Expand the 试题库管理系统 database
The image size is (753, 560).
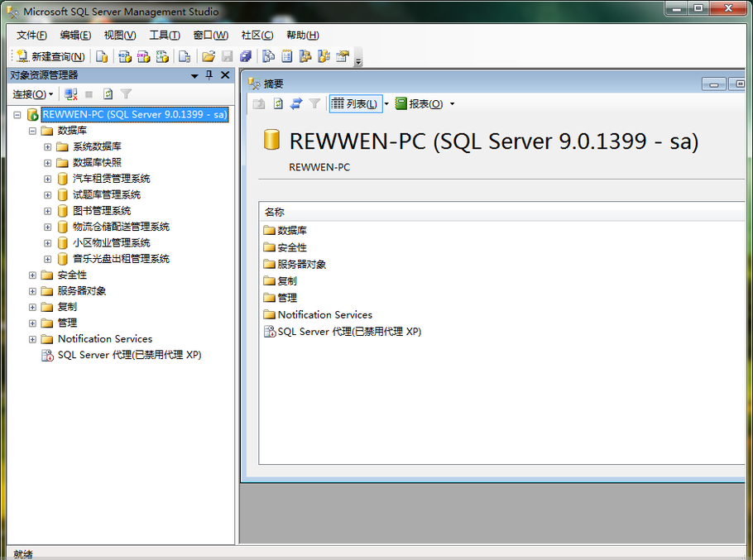pos(47,195)
